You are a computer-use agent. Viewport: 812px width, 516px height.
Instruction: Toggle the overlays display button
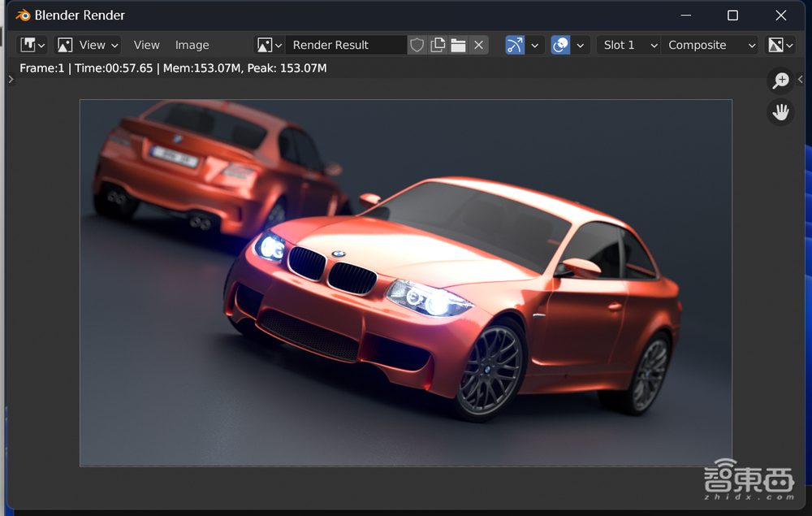(560, 46)
